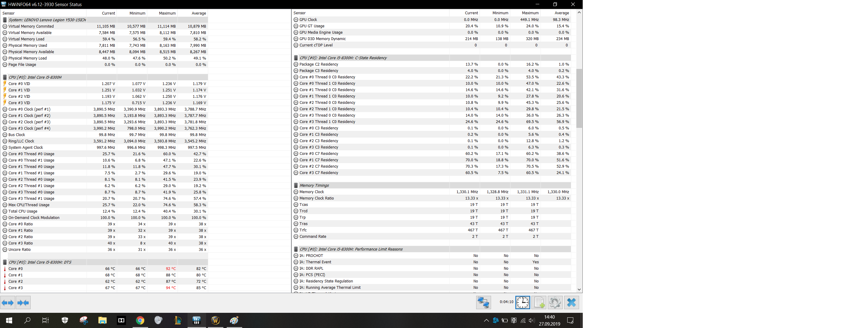Select the Core #3 C7 Residency row

pos(432,173)
